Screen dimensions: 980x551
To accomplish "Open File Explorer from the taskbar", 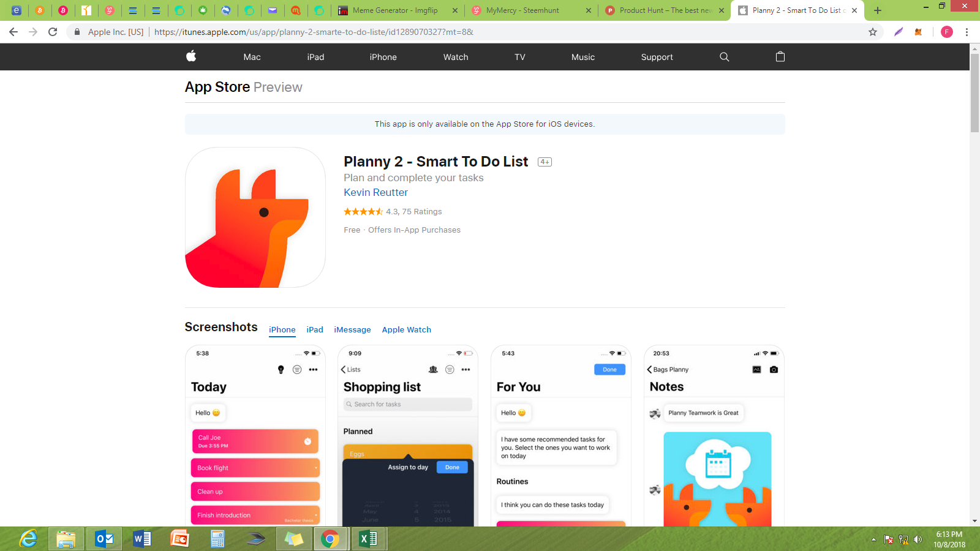I will (x=66, y=539).
